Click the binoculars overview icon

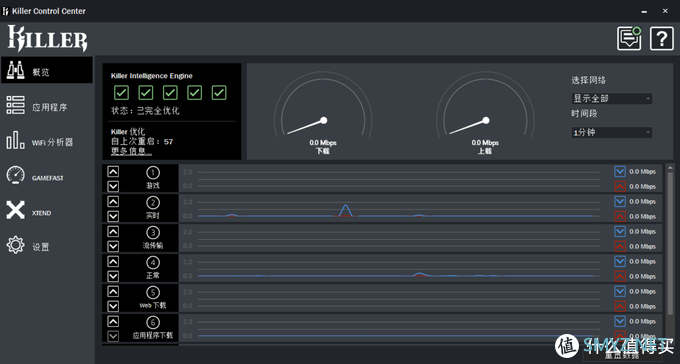tap(16, 70)
